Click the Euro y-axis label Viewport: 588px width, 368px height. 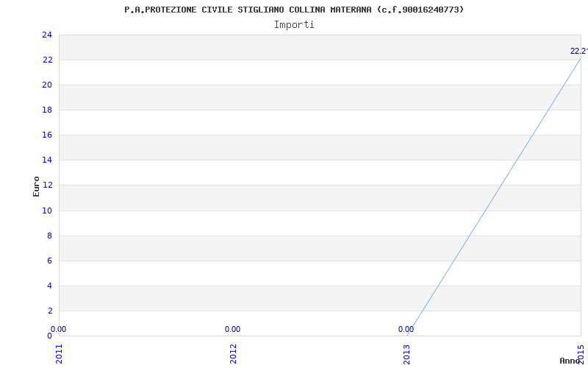[36, 186]
